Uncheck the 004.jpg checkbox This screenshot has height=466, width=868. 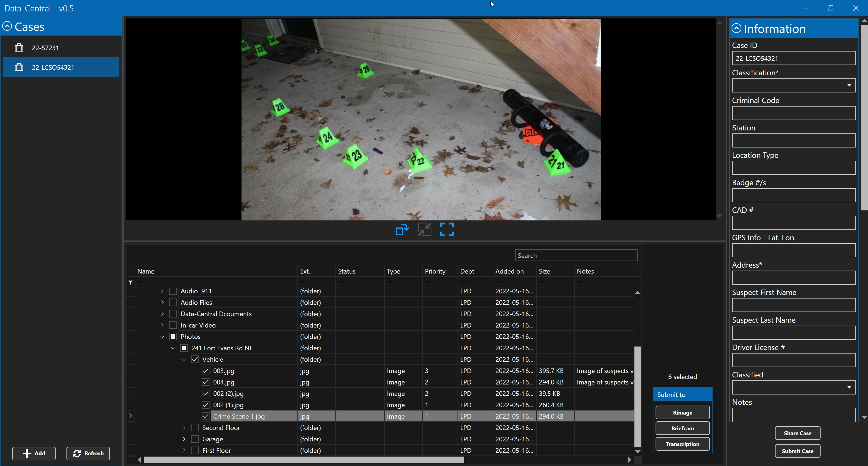[x=206, y=382]
